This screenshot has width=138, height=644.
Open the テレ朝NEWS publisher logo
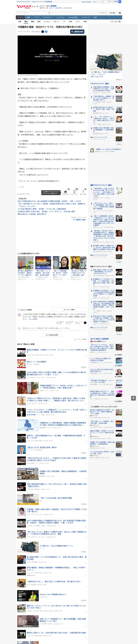(77, 32)
